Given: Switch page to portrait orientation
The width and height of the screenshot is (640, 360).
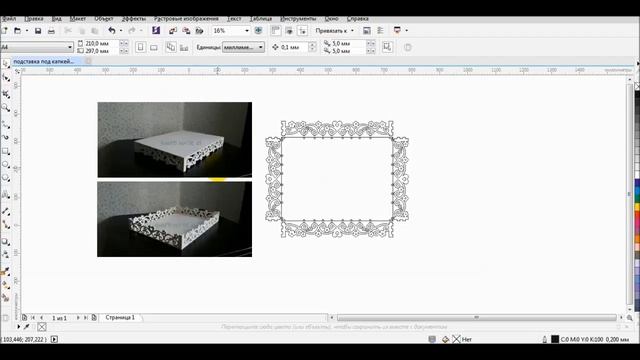Looking at the screenshot, I should coord(140,47).
